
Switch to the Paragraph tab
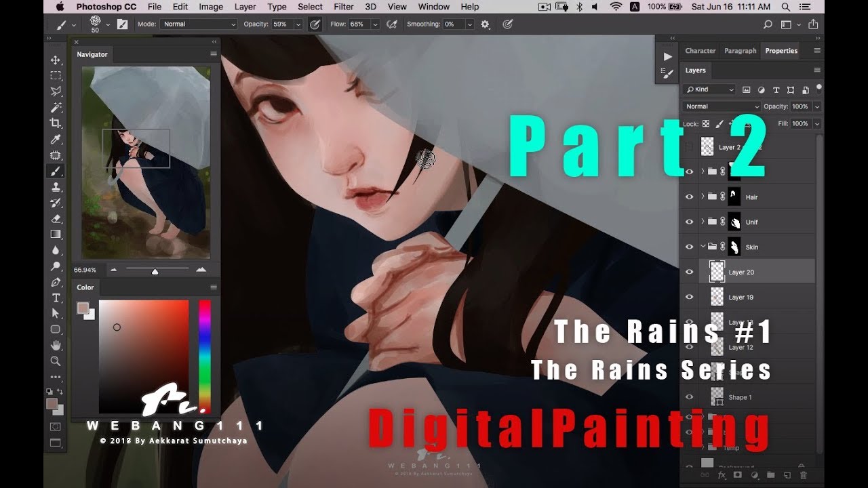pos(740,51)
